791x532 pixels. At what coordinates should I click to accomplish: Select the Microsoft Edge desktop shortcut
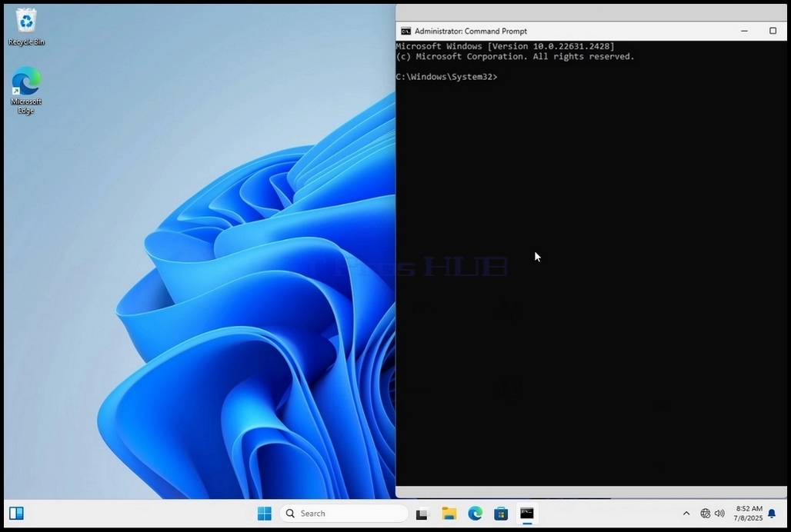(26, 91)
